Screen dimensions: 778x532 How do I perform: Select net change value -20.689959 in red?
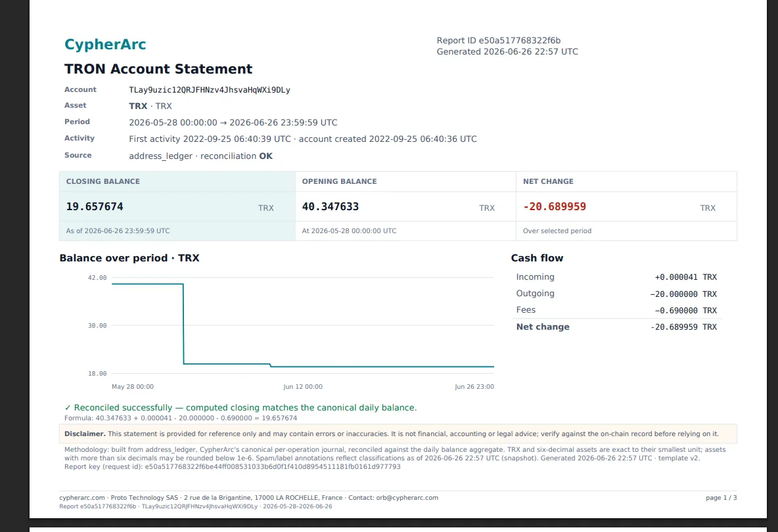point(555,207)
